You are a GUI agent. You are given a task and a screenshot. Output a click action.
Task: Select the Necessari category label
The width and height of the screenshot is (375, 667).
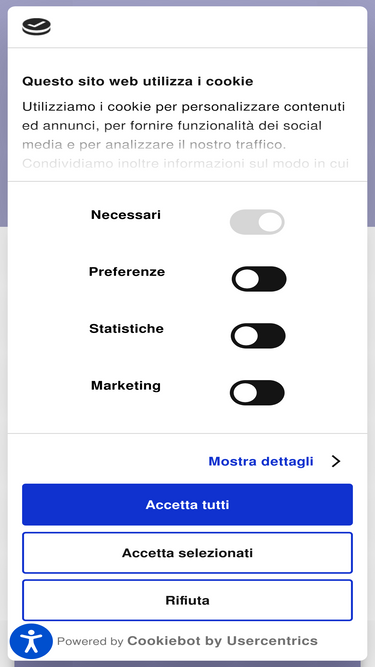pos(126,215)
